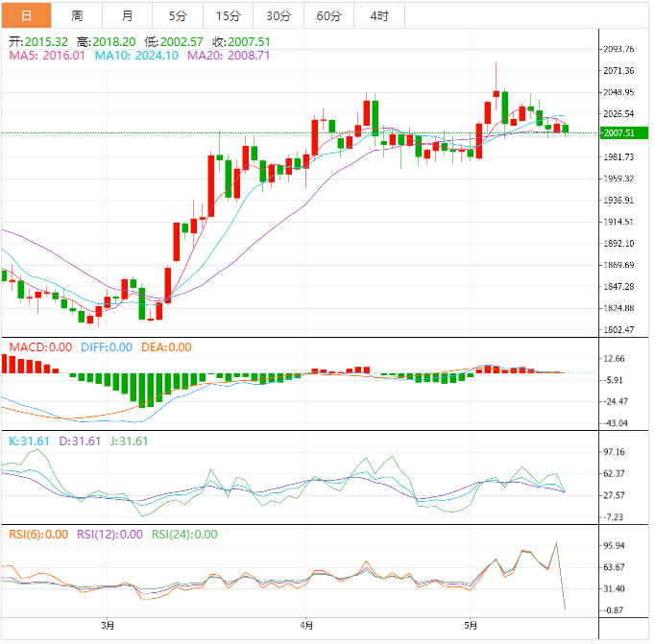Click the 4月 marker on the time axis

point(305,626)
